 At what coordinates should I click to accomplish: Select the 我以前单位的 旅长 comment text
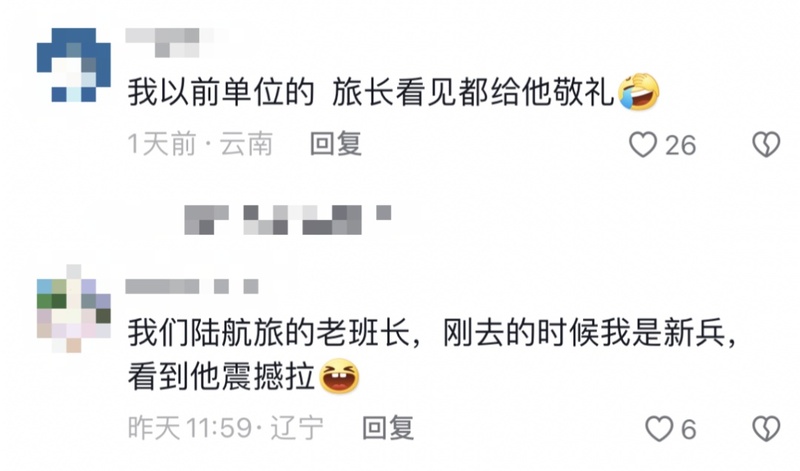[393, 93]
